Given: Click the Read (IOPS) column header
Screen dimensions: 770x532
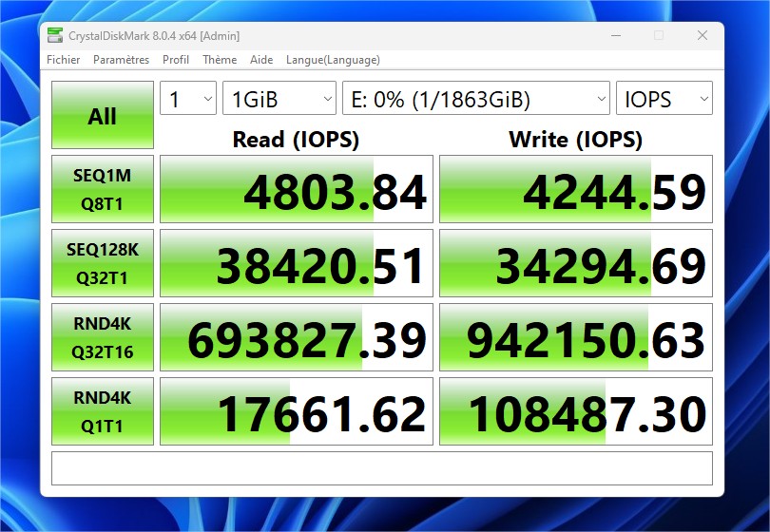Looking at the screenshot, I should (x=296, y=140).
